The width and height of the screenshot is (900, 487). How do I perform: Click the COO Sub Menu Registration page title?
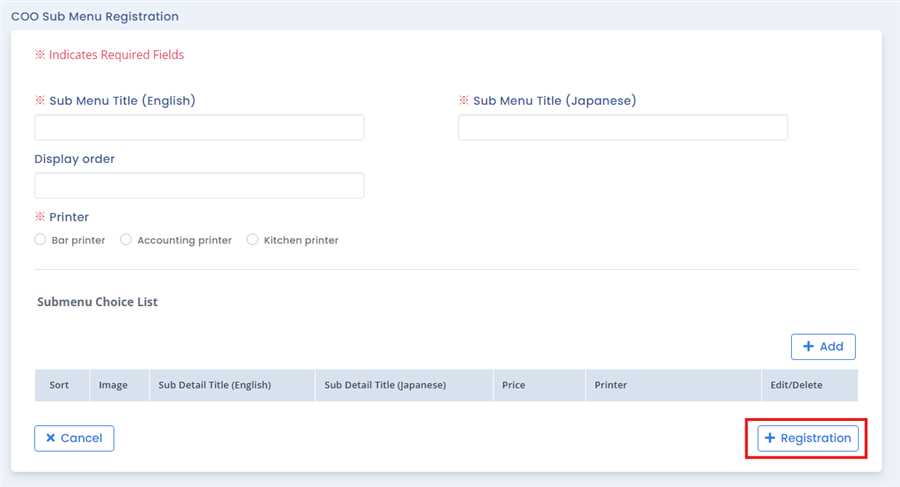click(95, 17)
